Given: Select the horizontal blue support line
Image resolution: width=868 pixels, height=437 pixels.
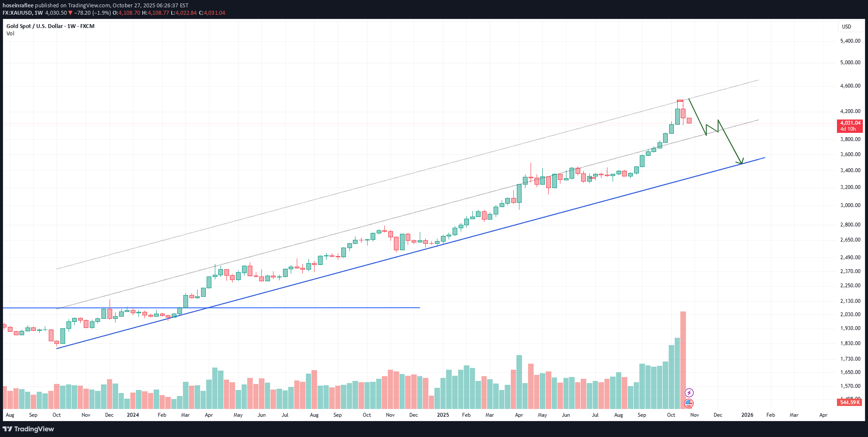Looking at the screenshot, I should (259, 308).
